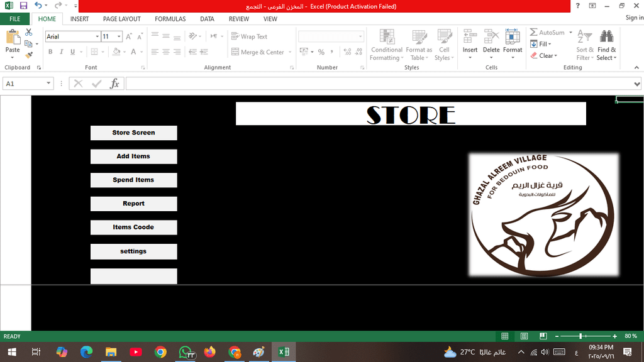The height and width of the screenshot is (362, 644).
Task: Switch to the FORMULAS tab
Action: tap(170, 19)
